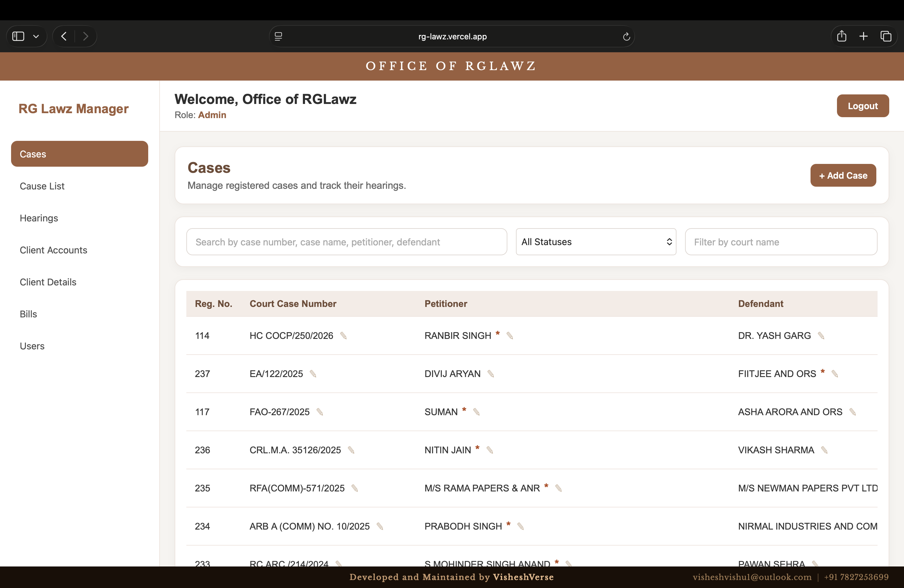Image resolution: width=904 pixels, height=588 pixels.
Task: Click the +91 7827253699 phone number
Action: [856, 577]
